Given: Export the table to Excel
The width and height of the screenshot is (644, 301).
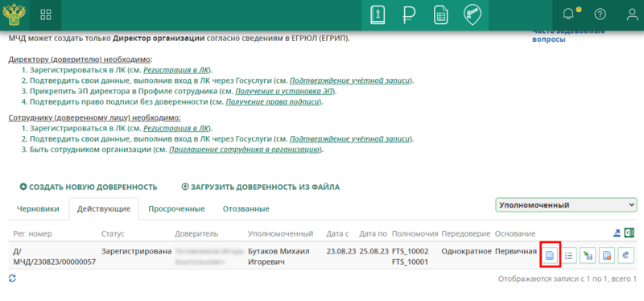Looking at the screenshot, I should click(630, 233).
